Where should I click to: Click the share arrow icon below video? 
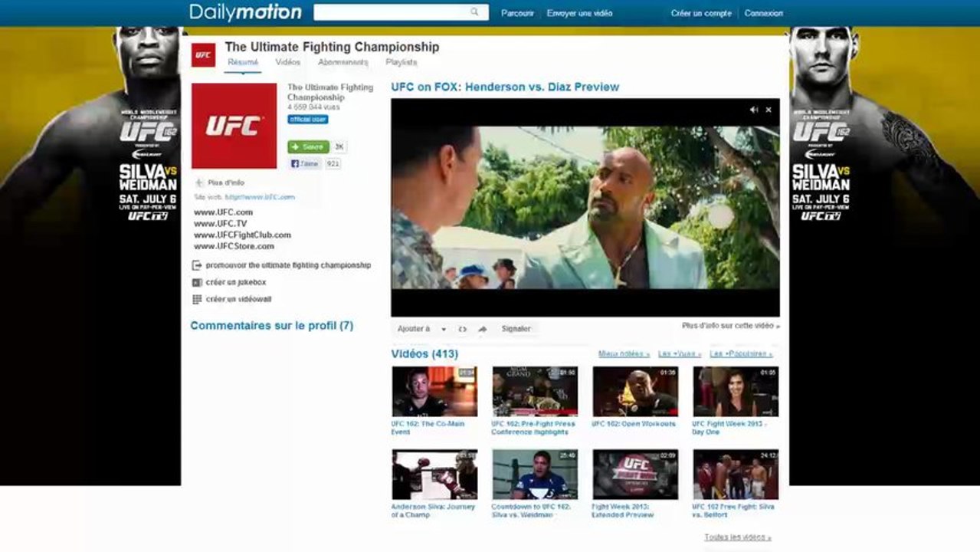tap(482, 329)
